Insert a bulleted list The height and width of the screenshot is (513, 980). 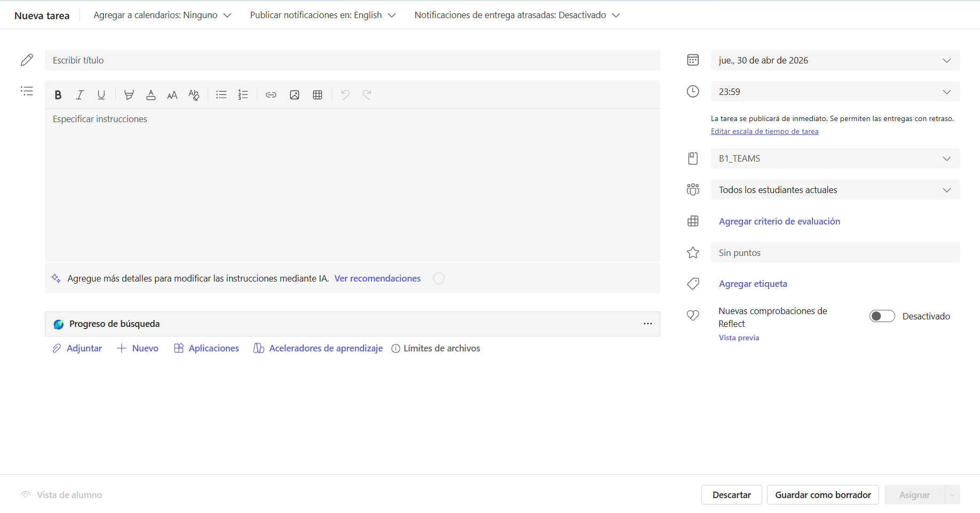[x=221, y=95]
